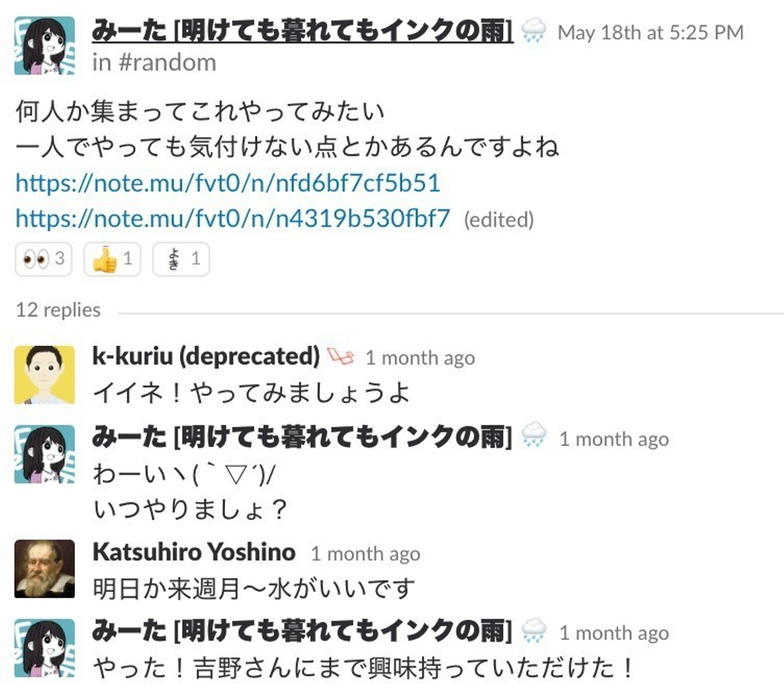Screen dimensions: 784x690
Task: Click Katsuhiro Yoshino's portrait avatar
Action: [x=45, y=569]
